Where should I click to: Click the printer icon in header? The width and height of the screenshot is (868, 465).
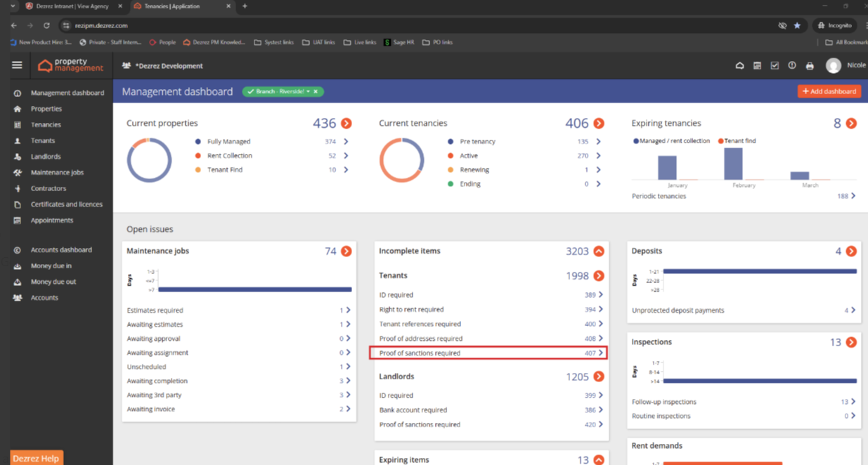click(x=810, y=66)
